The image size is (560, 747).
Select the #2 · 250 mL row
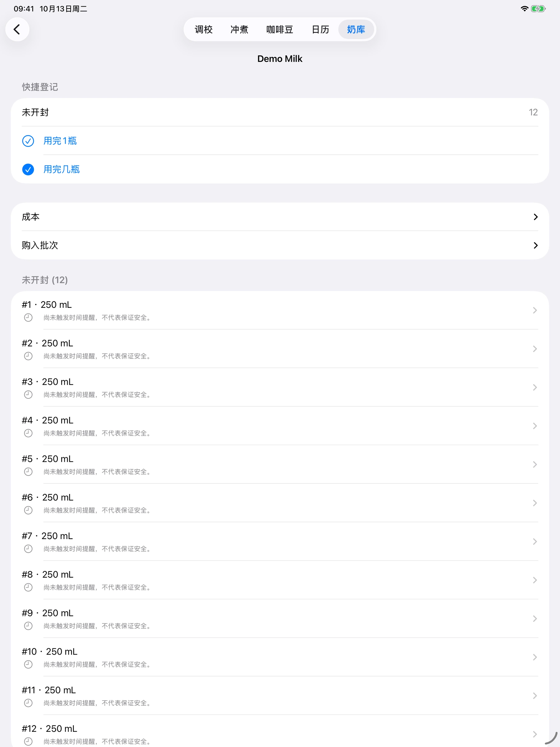(280, 349)
